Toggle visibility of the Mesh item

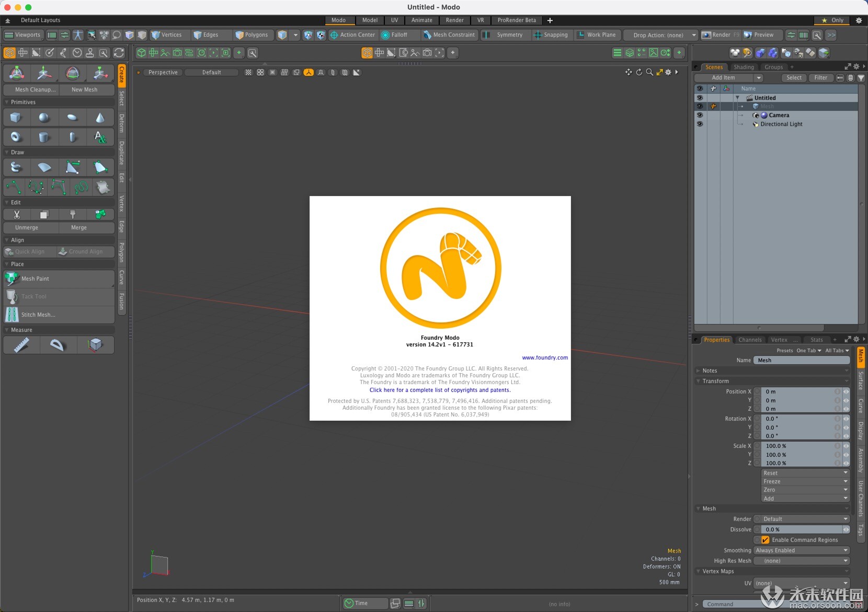coord(700,107)
